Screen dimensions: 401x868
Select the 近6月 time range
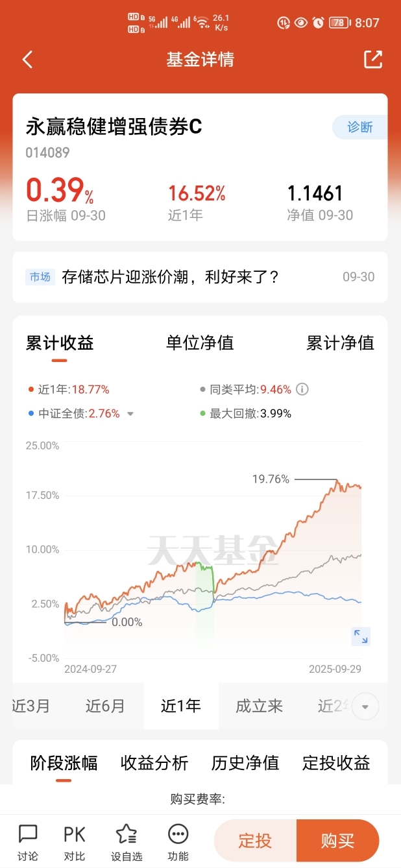pyautogui.click(x=105, y=706)
